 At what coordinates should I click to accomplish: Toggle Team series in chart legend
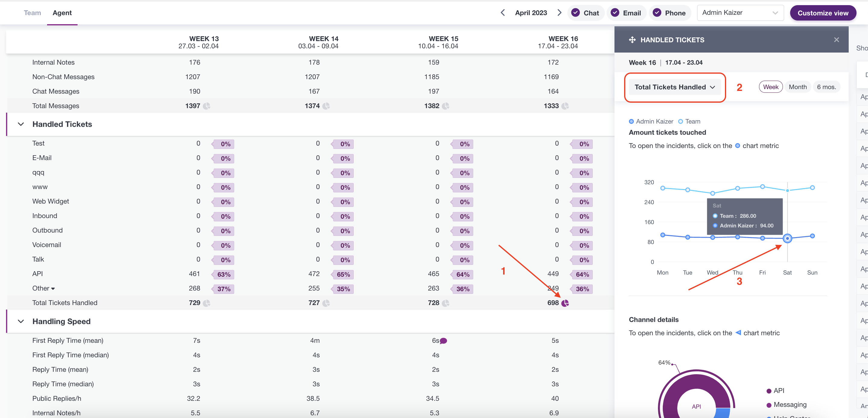coord(689,121)
